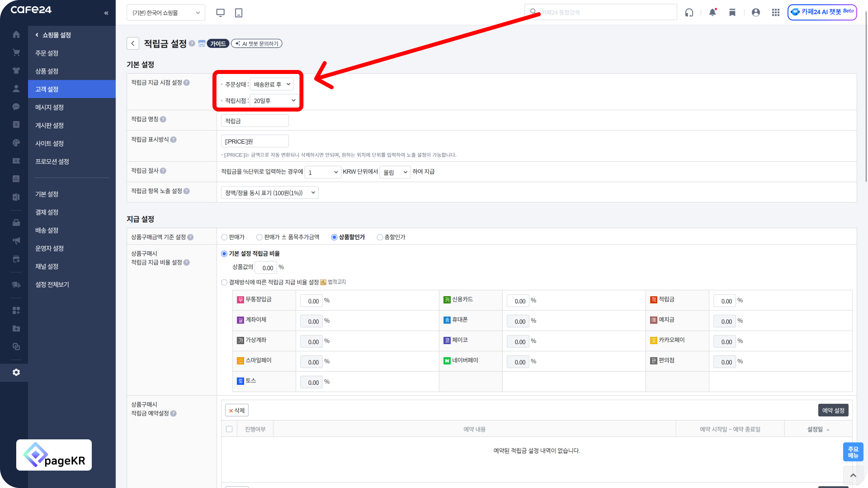Click the home icon in left rail
This screenshot has width=868, height=488.
16,35
